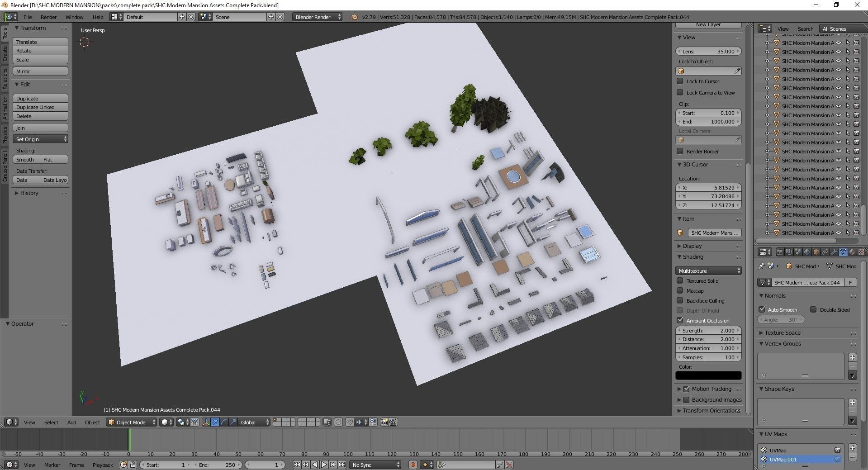Play the animation forward
Screen dimensions: 868x470
coord(324,465)
